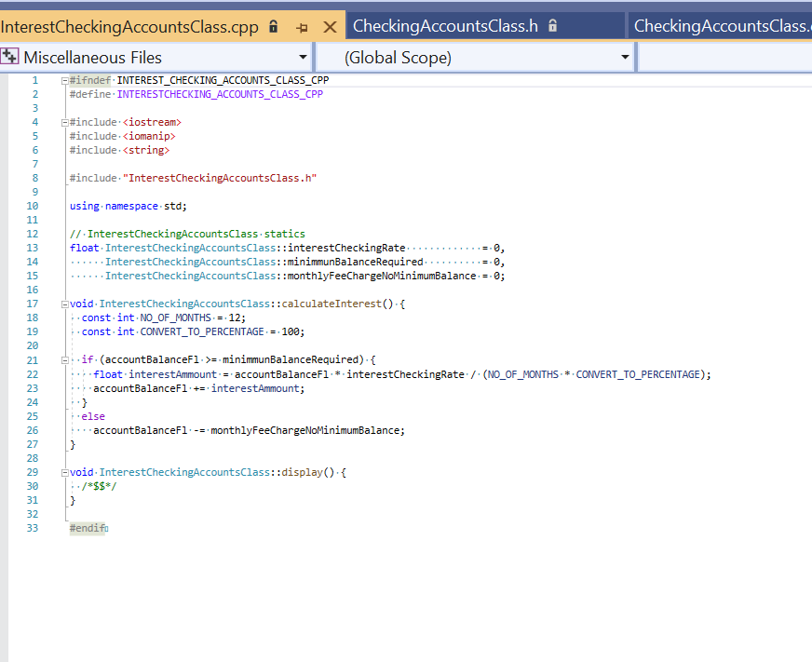The image size is (812, 662).
Task: Open the (Global Scope) member dropdown
Action: tap(625, 57)
